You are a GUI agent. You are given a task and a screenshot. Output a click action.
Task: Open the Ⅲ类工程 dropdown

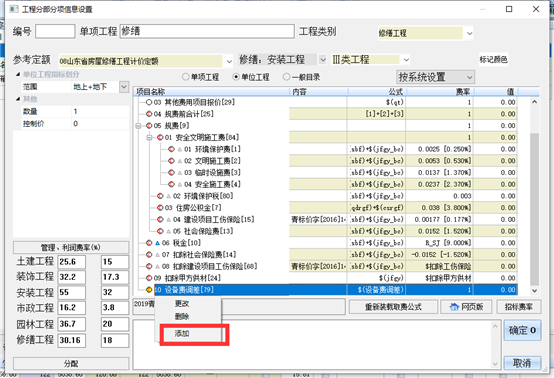[x=406, y=60]
